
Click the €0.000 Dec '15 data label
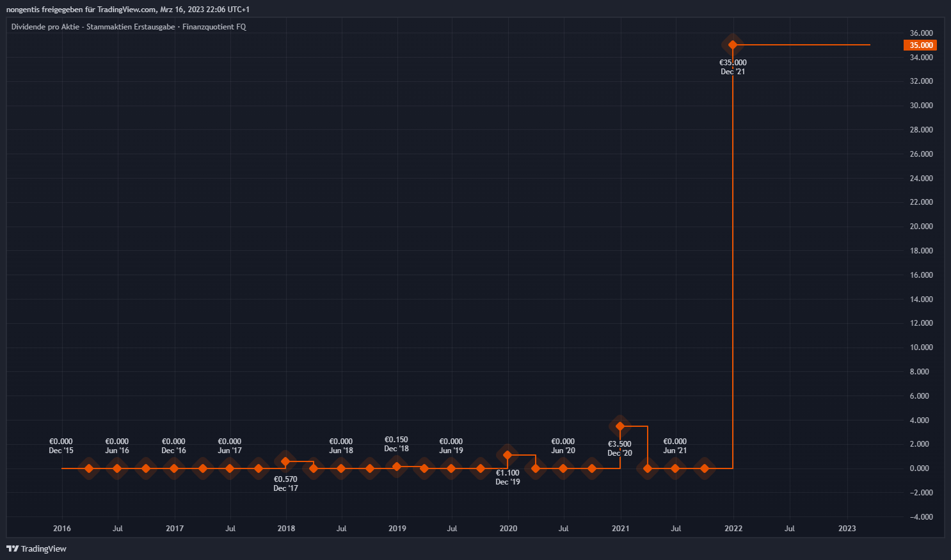pos(61,446)
